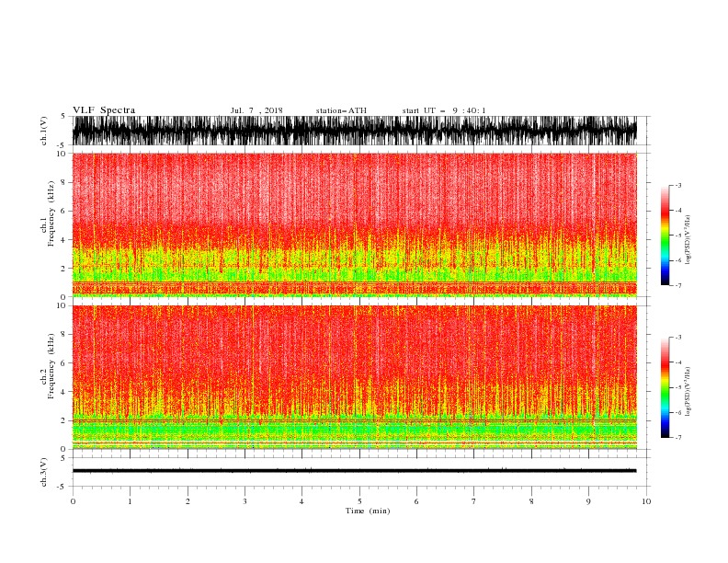Click ch.1 spectrogram '8' kHz tick label
This screenshot has height=563, width=728.
[64, 182]
